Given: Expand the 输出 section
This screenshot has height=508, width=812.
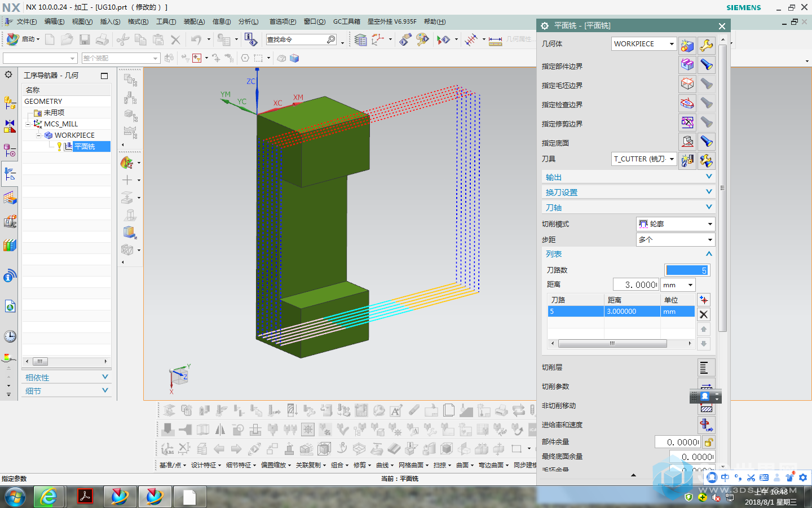Looking at the screenshot, I should pyautogui.click(x=628, y=177).
